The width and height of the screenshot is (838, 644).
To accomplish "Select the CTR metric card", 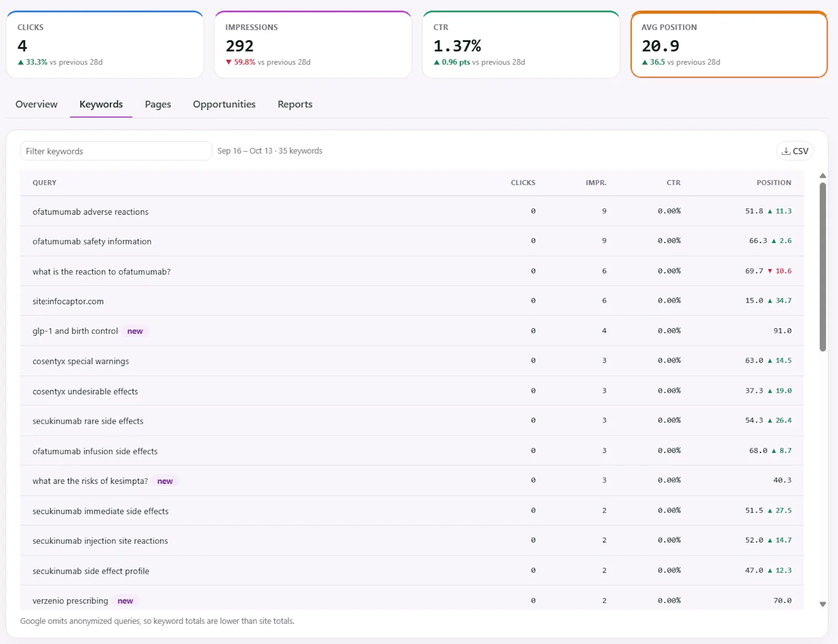I will click(521, 45).
